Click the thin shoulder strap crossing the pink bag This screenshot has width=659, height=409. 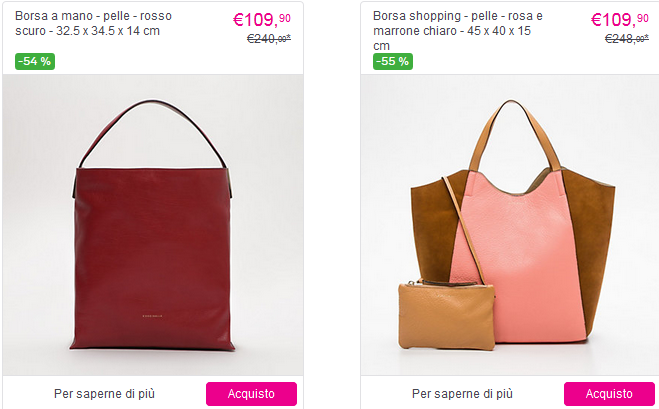tap(463, 229)
